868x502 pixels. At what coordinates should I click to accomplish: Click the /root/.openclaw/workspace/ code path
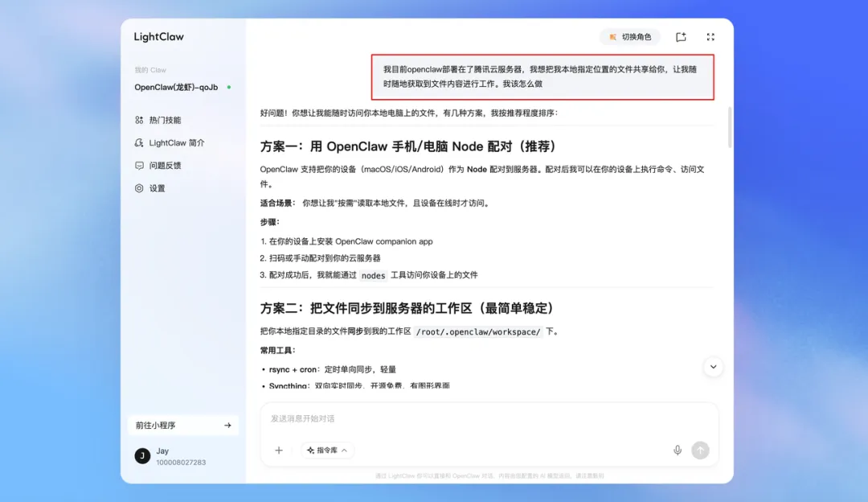click(478, 332)
